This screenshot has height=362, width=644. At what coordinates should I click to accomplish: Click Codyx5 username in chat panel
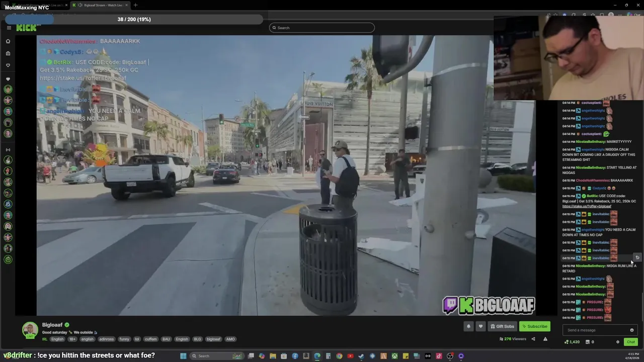pos(599,188)
